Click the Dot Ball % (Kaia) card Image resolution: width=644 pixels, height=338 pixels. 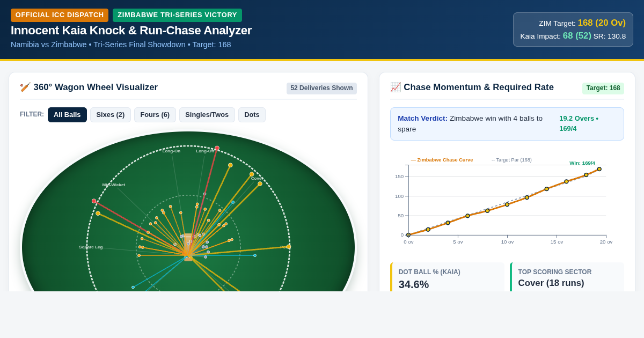click(449, 277)
